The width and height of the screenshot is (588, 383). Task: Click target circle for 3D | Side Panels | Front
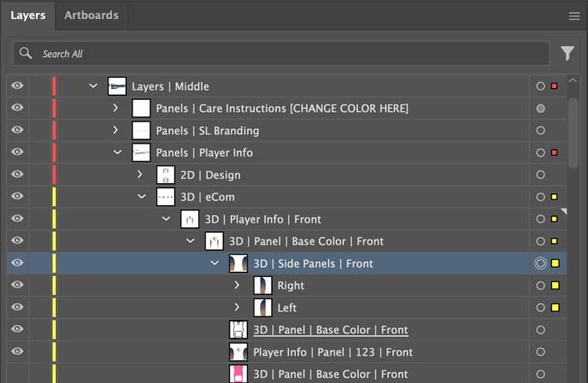point(540,263)
